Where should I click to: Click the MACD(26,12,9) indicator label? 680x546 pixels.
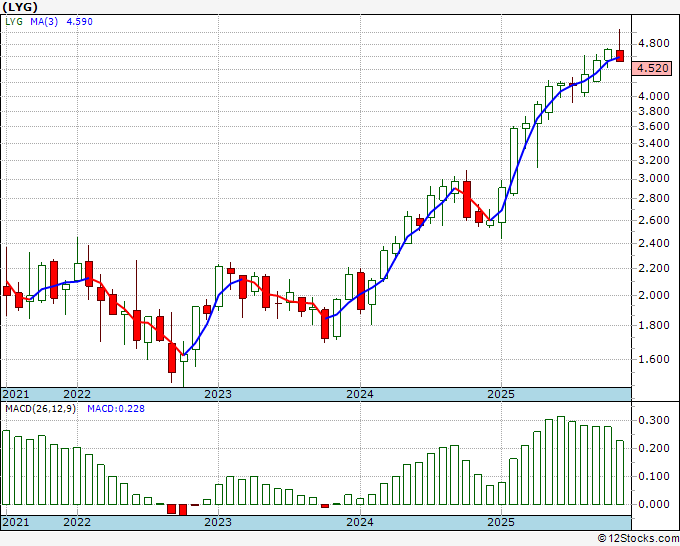tap(40, 409)
